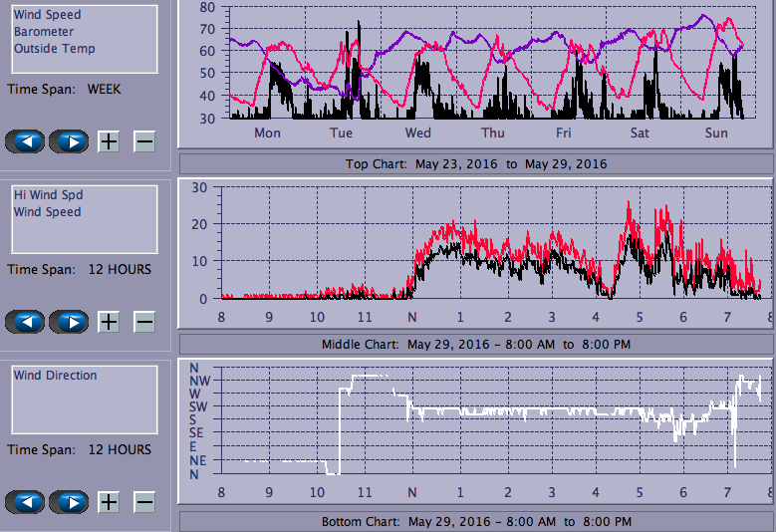Viewport: 776px width, 532px height.
Task: Decrease middle chart time span with minus
Action: coord(144,322)
